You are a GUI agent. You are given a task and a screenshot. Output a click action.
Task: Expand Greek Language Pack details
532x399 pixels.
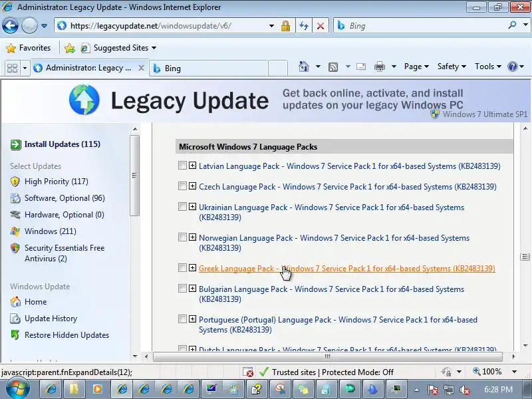(x=192, y=268)
